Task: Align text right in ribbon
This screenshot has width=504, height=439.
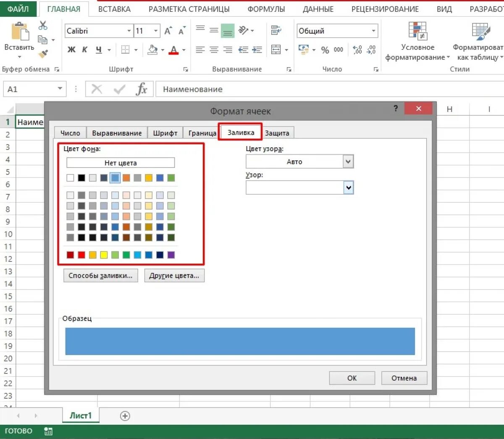Action: pyautogui.click(x=228, y=50)
